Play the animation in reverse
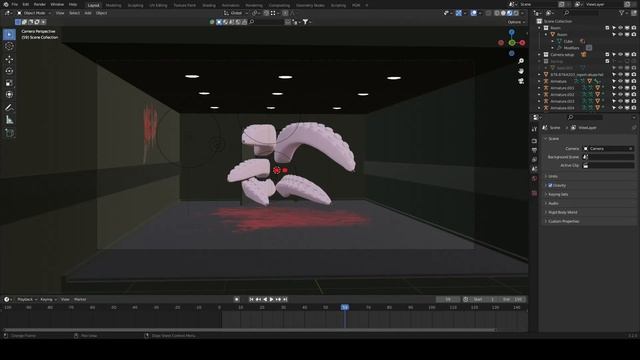Viewport: 640px width, 360px height. tap(265, 300)
